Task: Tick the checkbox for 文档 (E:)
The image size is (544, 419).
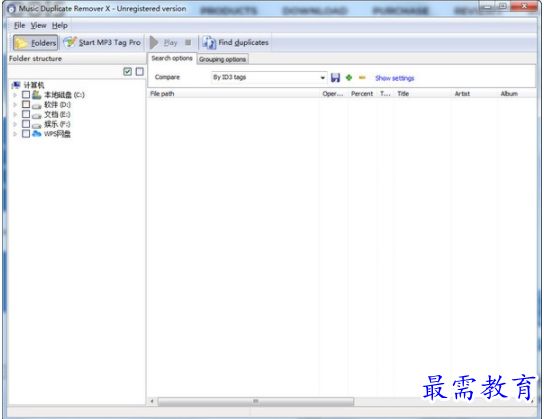Action: click(x=26, y=114)
